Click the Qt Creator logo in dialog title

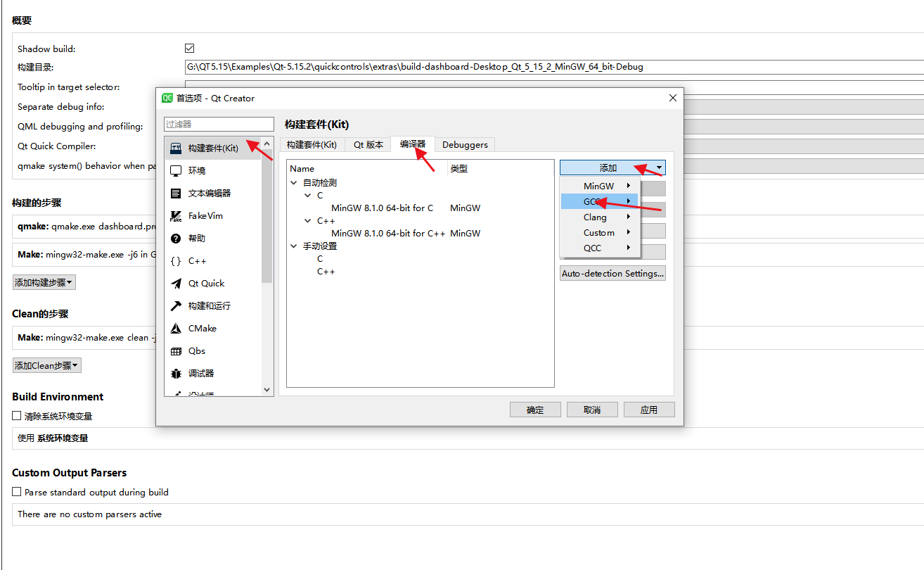(x=167, y=98)
